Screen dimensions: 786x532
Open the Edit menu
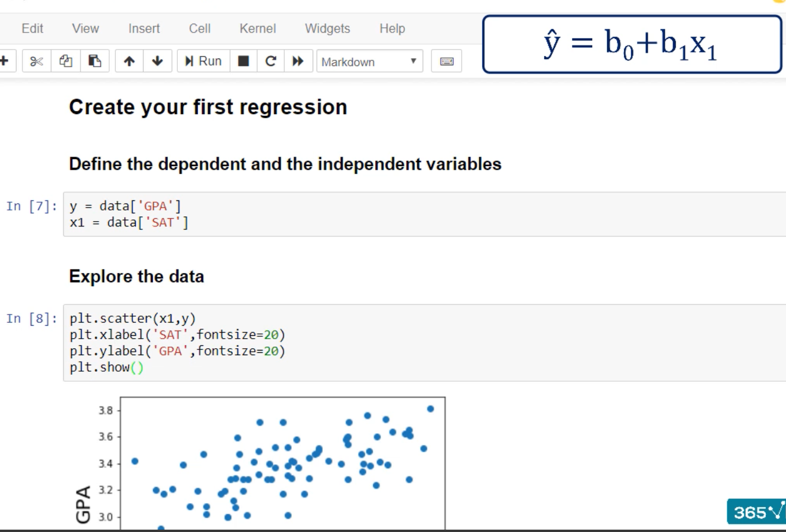click(33, 28)
